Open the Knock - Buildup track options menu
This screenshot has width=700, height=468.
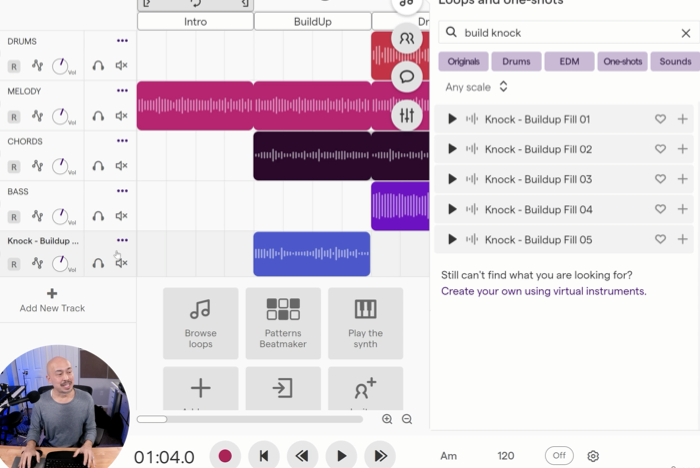click(x=122, y=240)
